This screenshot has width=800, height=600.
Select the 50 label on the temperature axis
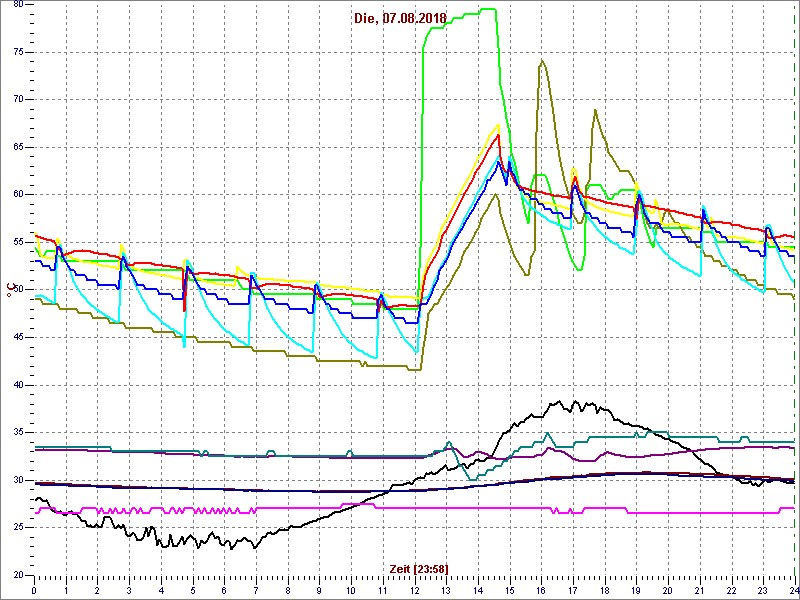18,289
